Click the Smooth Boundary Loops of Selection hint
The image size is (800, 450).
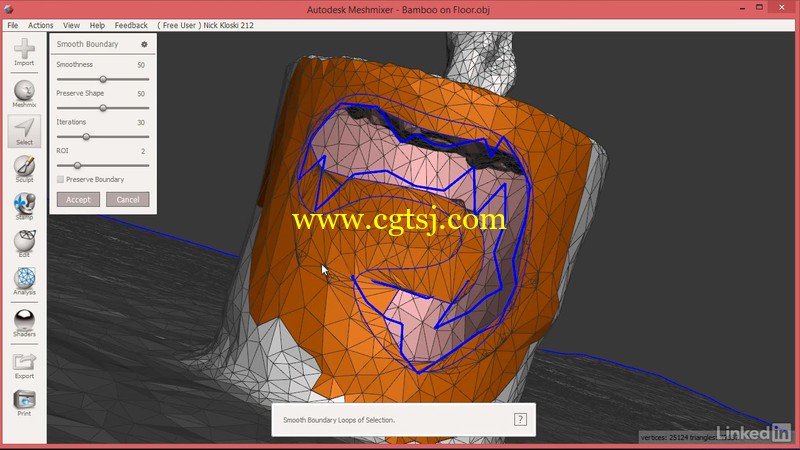pyautogui.click(x=339, y=420)
